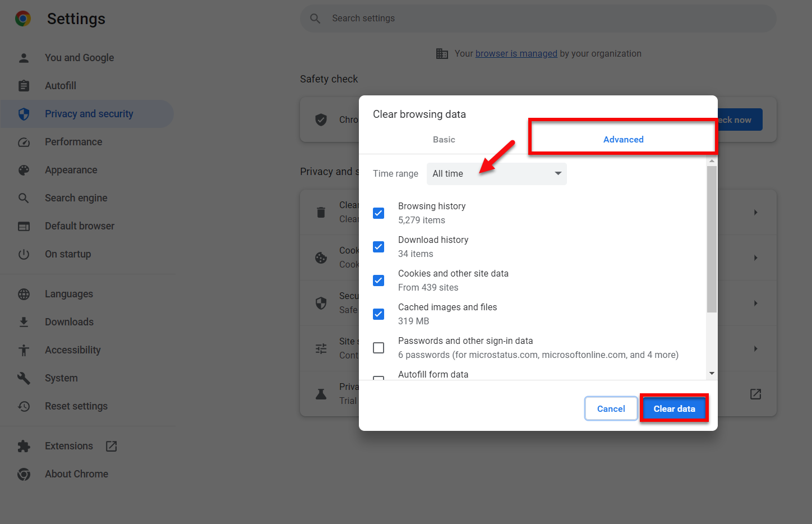
Task: Click the Reset settings history icon
Action: (24, 406)
